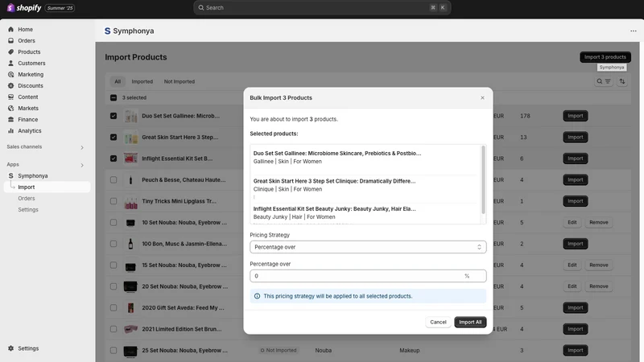Screen dimensions: 644x362
Task: Close the Bulk Import dialog
Action: point(482,97)
